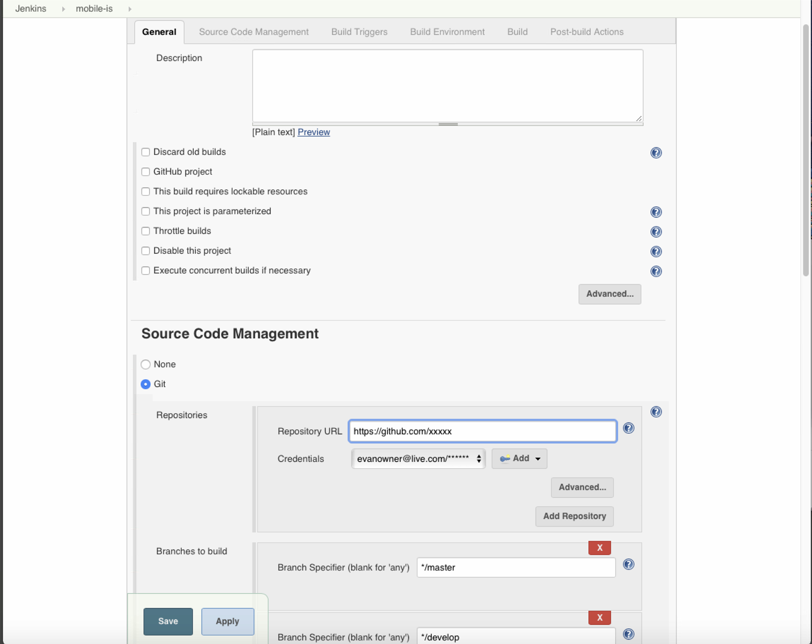Viewport: 812px width, 644px height.
Task: Enable Execute concurrent builds if necessary
Action: 145,270
